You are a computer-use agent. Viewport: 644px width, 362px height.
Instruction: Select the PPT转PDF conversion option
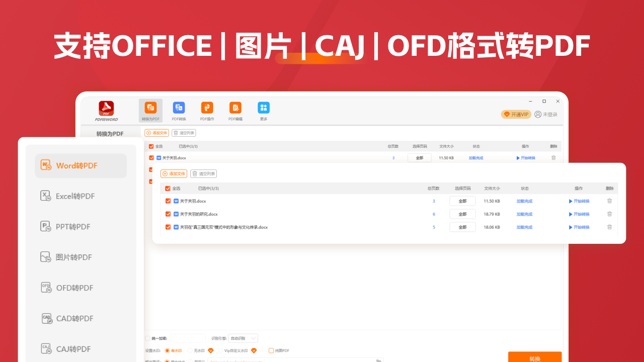click(x=74, y=226)
